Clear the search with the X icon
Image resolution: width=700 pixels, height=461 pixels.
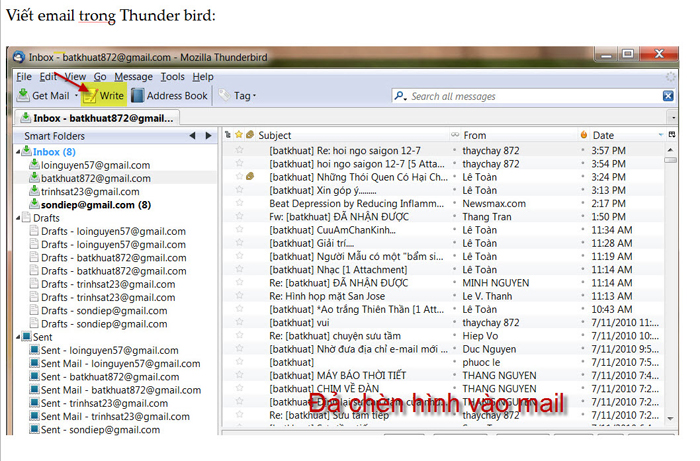coord(668,96)
